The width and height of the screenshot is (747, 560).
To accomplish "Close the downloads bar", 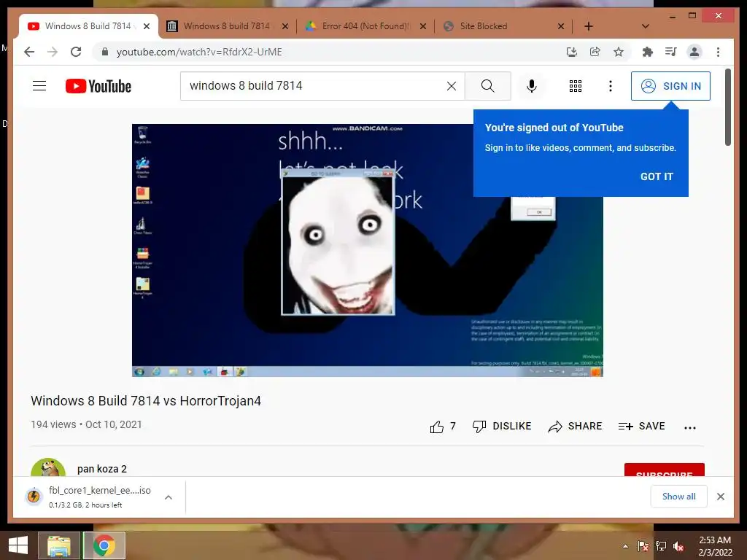I will pos(720,497).
